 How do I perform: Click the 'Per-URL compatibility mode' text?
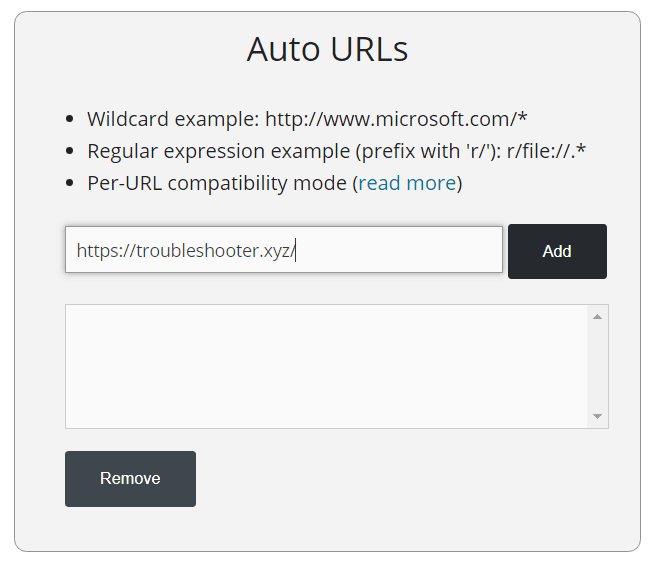217,183
